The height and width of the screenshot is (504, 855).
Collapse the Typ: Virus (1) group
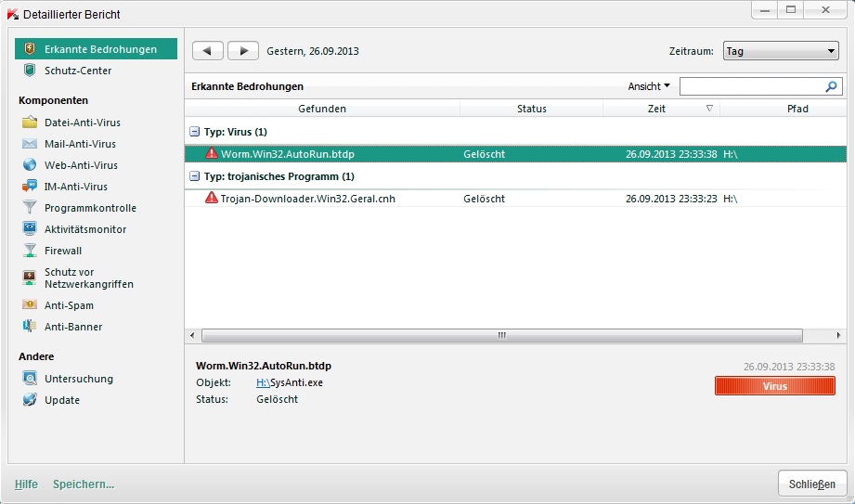pos(195,132)
